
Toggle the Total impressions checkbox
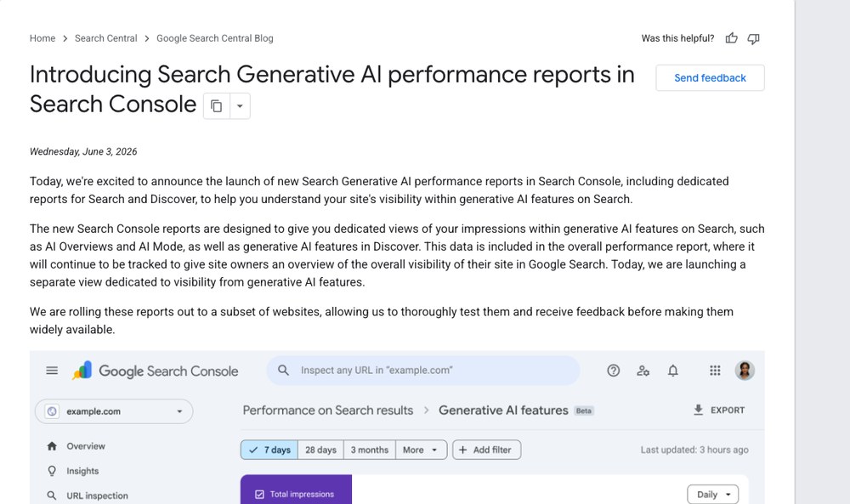click(x=259, y=495)
